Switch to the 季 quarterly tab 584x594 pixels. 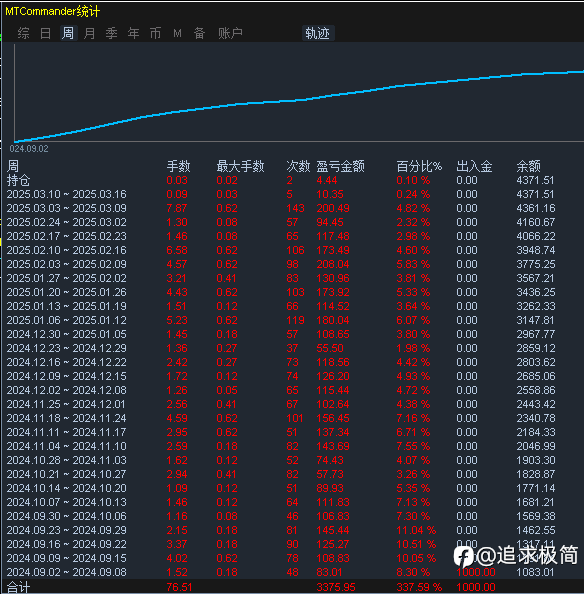pos(111,33)
